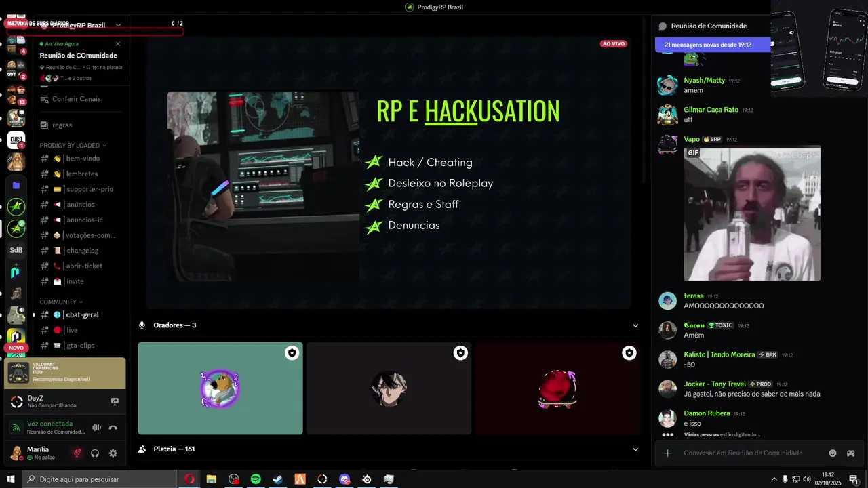The image size is (868, 488).
Task: Open the ProdigyRP Brazil server dropdown
Action: (118, 25)
